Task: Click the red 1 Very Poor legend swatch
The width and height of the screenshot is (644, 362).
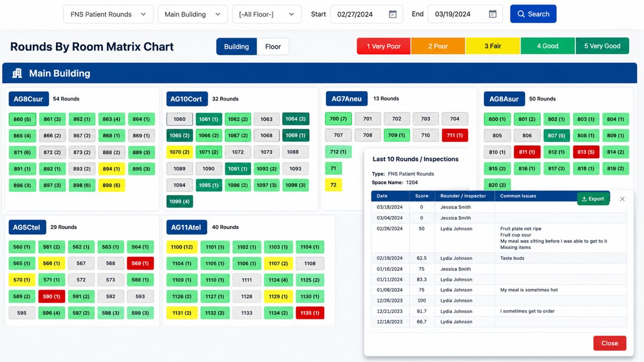Action: click(x=384, y=46)
